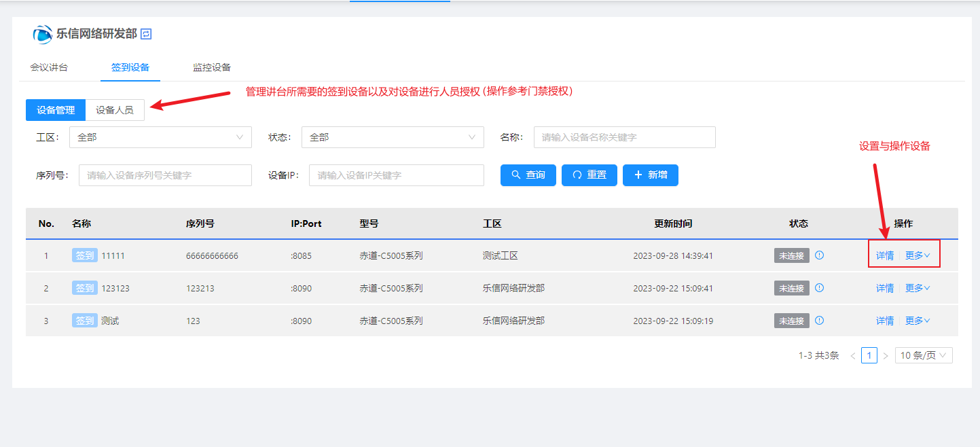Go to the next page arrow

pos(886,355)
